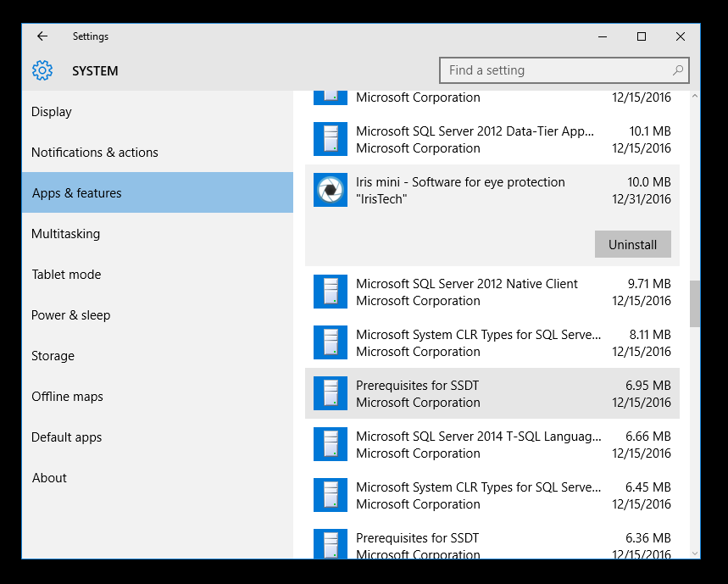The image size is (728, 584).
Task: Select the "Microsoft SQL Server 2012 Native Client" name
Action: click(467, 284)
